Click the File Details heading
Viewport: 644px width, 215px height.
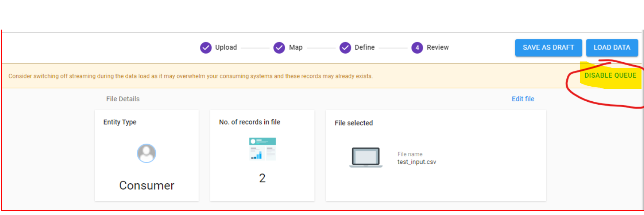point(123,99)
